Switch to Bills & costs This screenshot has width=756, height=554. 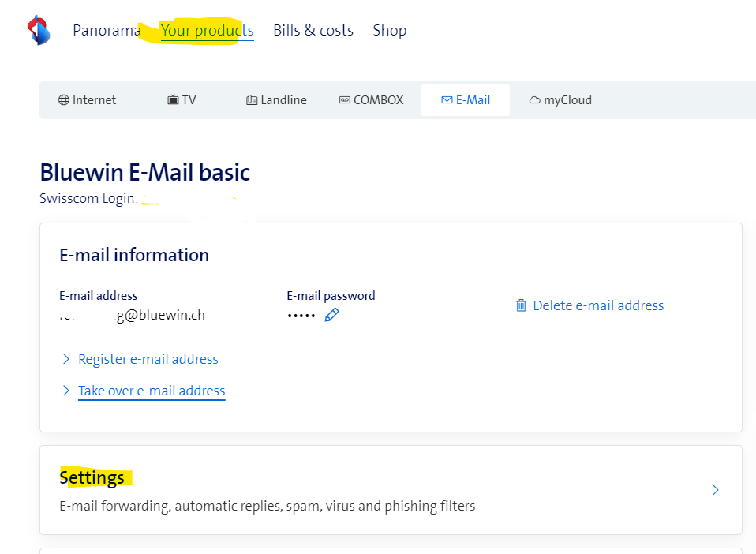tap(313, 31)
